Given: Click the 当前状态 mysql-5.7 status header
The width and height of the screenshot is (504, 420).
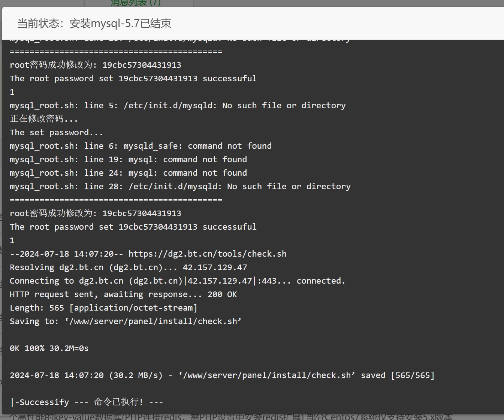Looking at the screenshot, I should coord(94,24).
